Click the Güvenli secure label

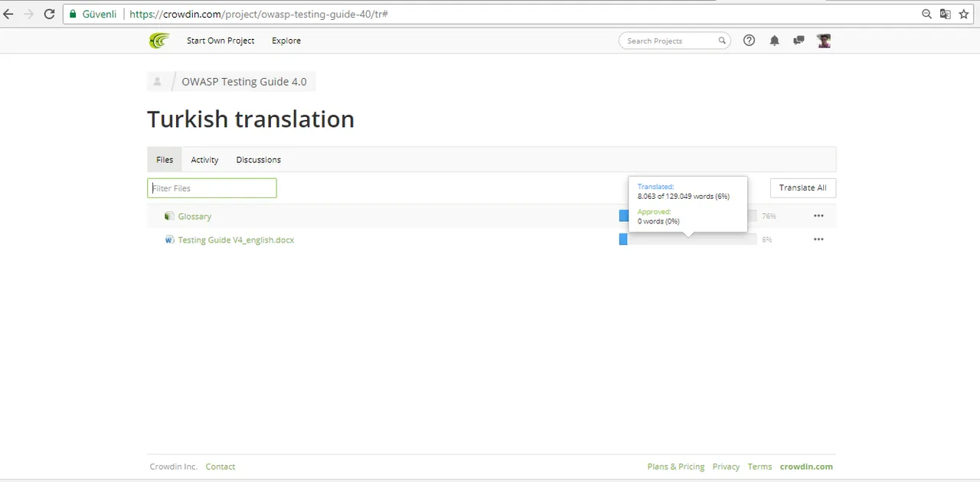pyautogui.click(x=99, y=14)
